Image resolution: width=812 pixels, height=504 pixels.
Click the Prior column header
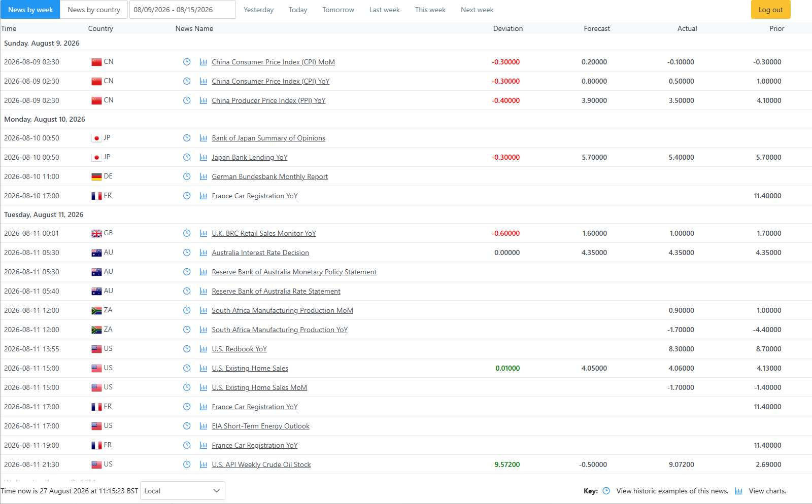(x=776, y=28)
